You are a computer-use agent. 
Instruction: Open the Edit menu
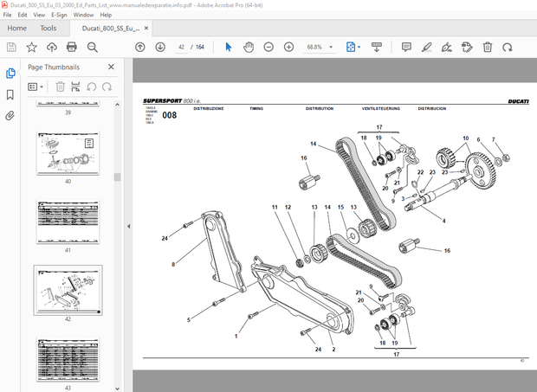pos(23,15)
